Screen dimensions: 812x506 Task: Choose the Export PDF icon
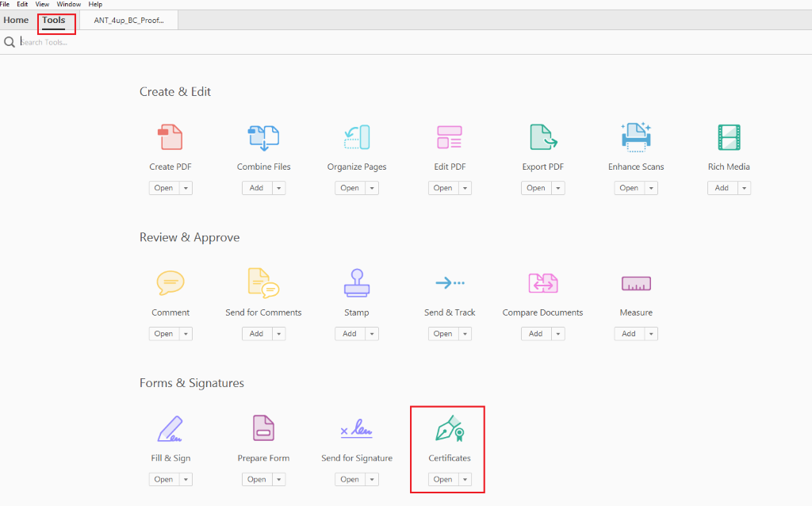click(543, 137)
